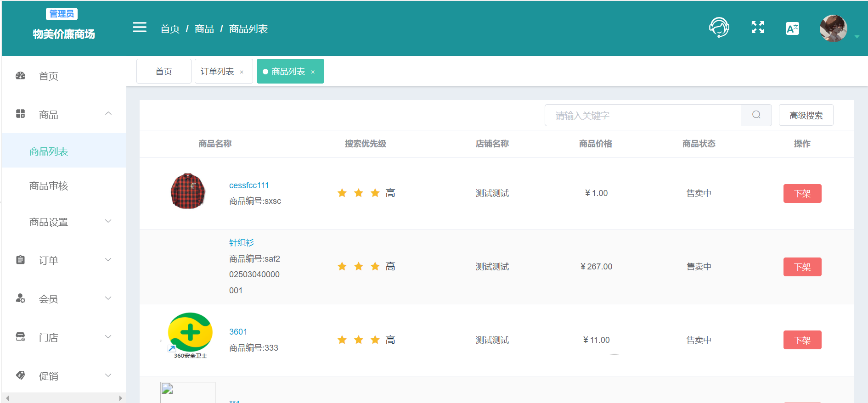Click the red plaid shirt thumbnail
The height and width of the screenshot is (403, 868).
[x=188, y=191]
